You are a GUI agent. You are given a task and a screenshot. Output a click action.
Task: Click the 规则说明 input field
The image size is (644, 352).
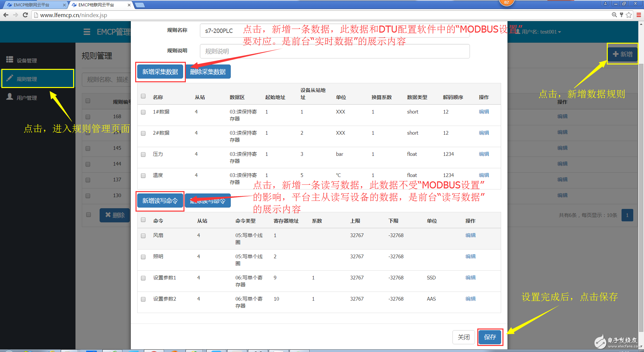334,51
